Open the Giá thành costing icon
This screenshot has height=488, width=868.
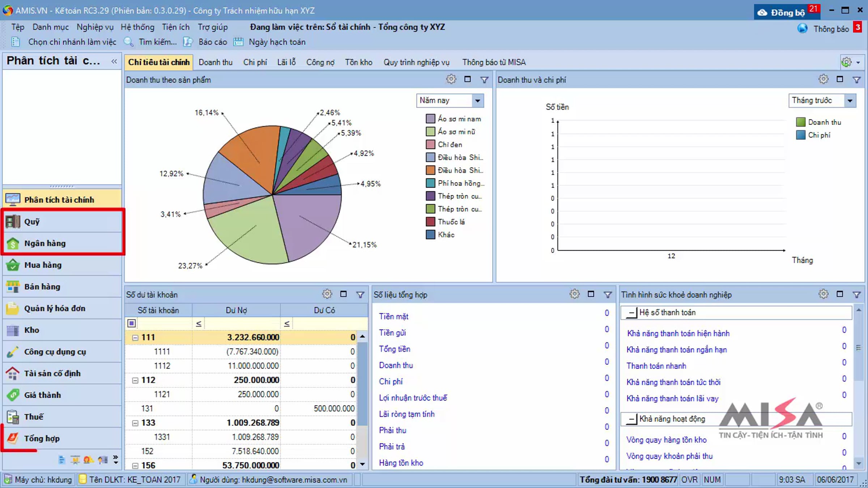pyautogui.click(x=13, y=395)
